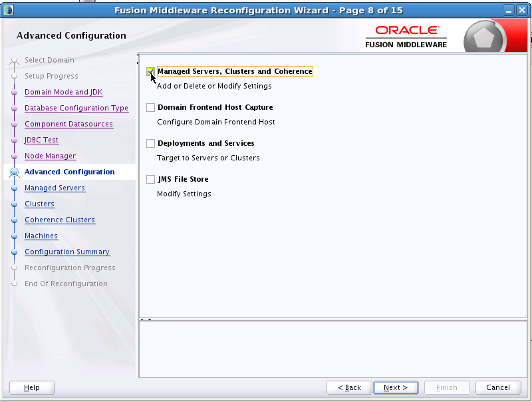Click the Reconfiguration Progress step label
532x402 pixels.
70,268
